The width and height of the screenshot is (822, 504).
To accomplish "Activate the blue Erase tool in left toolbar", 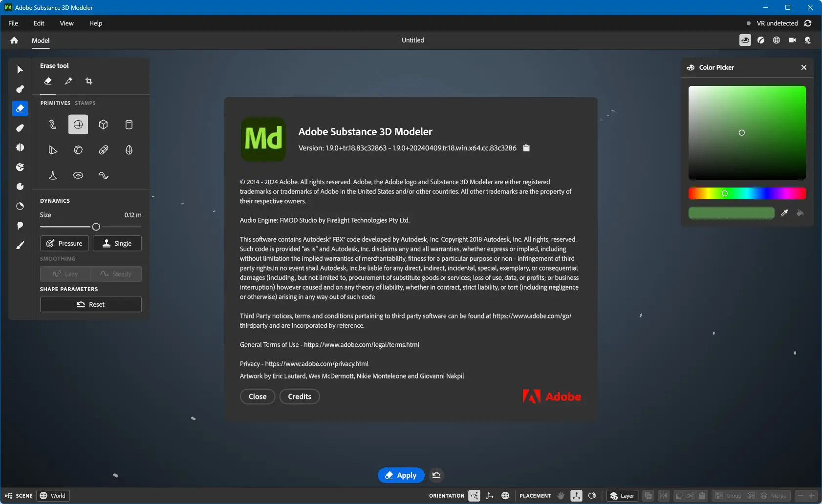I will tap(20, 108).
